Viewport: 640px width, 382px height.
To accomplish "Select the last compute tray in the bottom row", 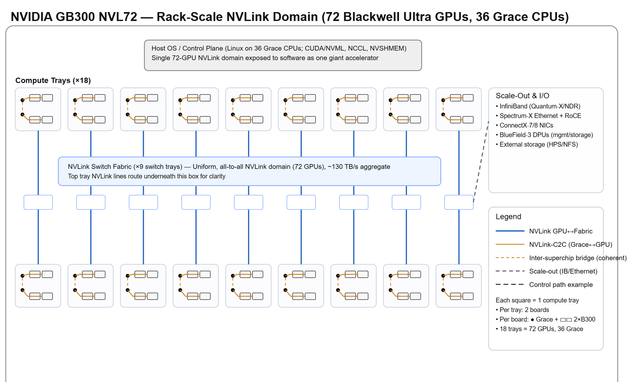I will 459,286.
